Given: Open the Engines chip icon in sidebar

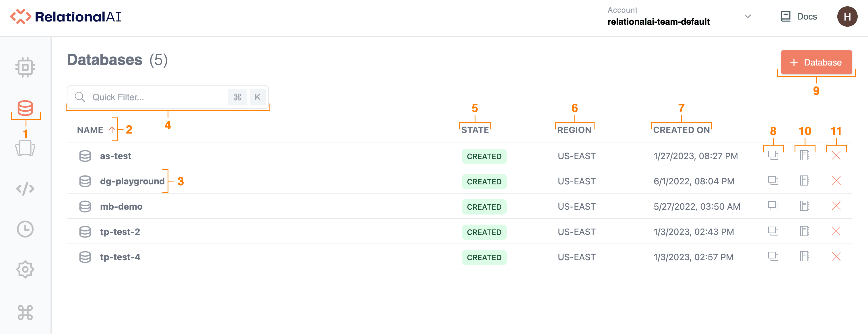Looking at the screenshot, I should point(25,67).
